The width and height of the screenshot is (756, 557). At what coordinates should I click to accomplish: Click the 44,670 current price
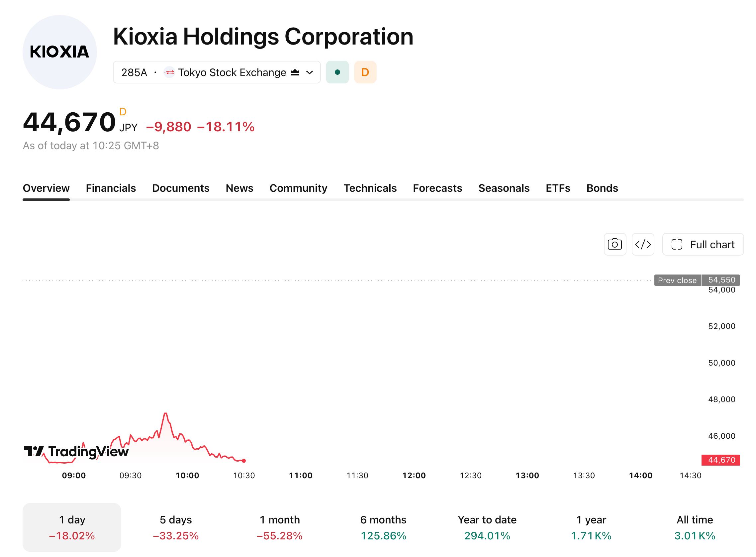[69, 122]
